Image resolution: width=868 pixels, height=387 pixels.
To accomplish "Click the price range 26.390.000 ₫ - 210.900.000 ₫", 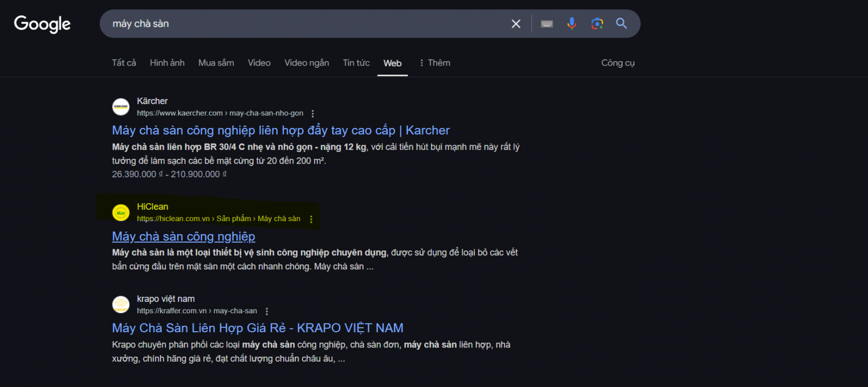I will coord(169,174).
